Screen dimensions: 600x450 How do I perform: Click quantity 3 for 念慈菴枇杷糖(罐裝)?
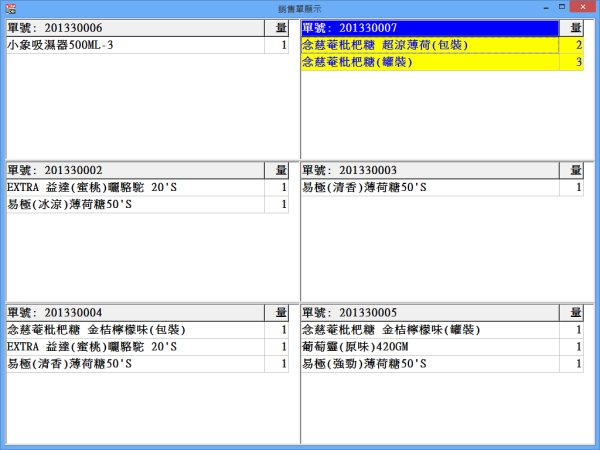[571, 62]
